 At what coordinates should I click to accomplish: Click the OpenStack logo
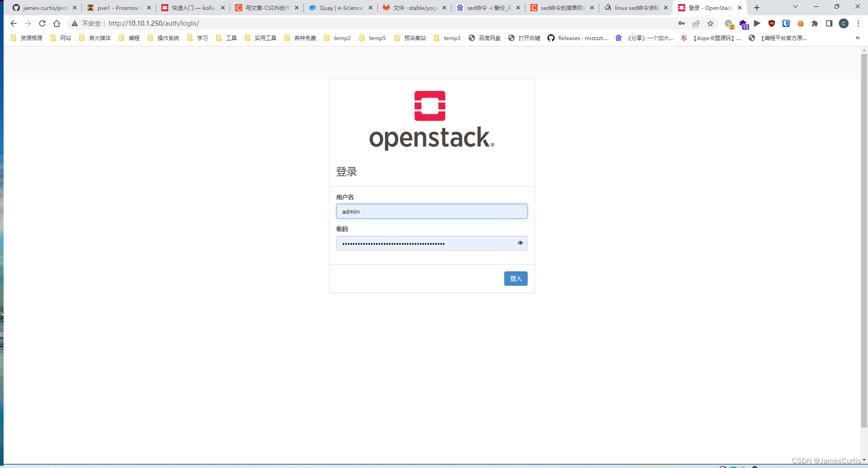432,121
